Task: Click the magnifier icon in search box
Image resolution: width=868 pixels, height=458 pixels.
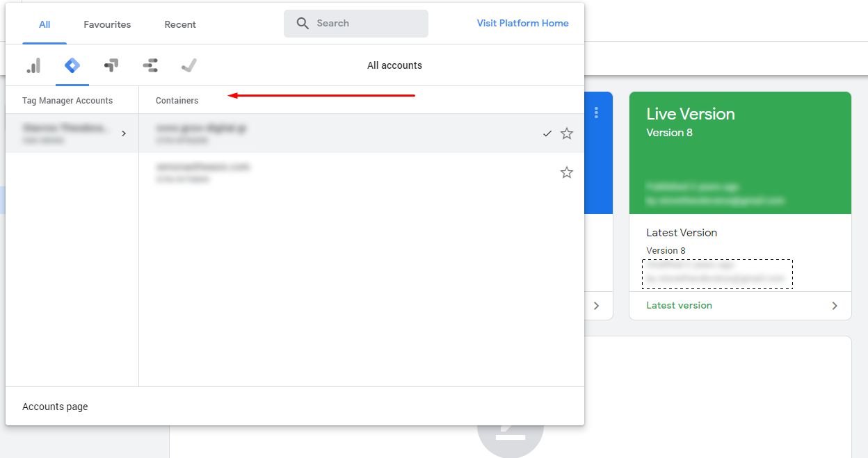Action: pos(303,24)
